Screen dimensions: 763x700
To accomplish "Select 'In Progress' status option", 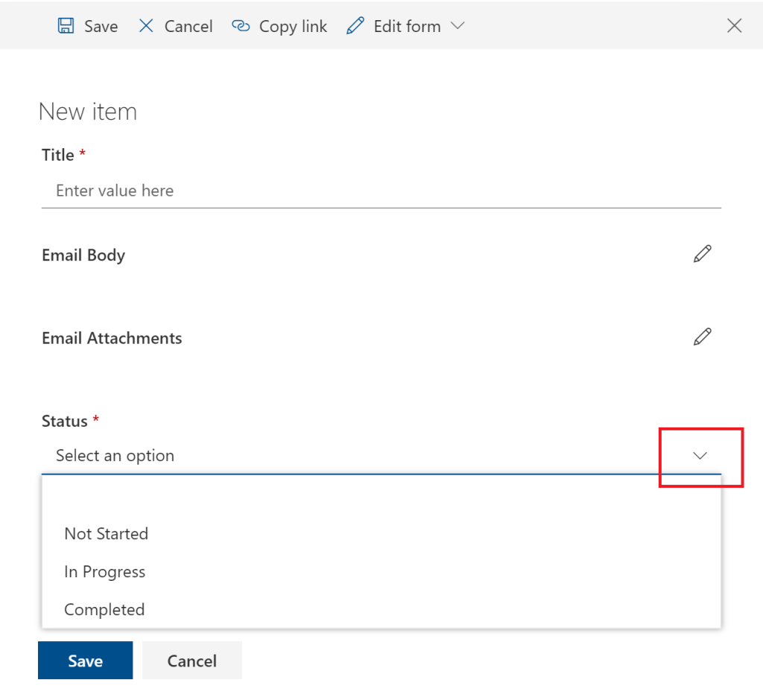I will coord(105,572).
